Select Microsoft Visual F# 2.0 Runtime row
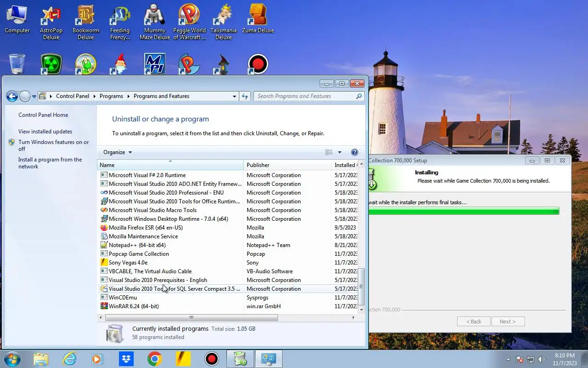 [x=228, y=175]
